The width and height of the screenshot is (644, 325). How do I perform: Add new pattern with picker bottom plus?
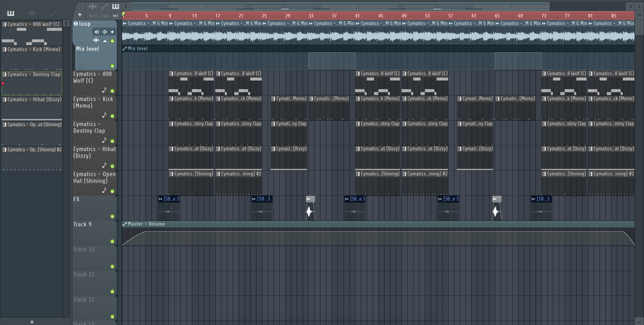pos(32,322)
